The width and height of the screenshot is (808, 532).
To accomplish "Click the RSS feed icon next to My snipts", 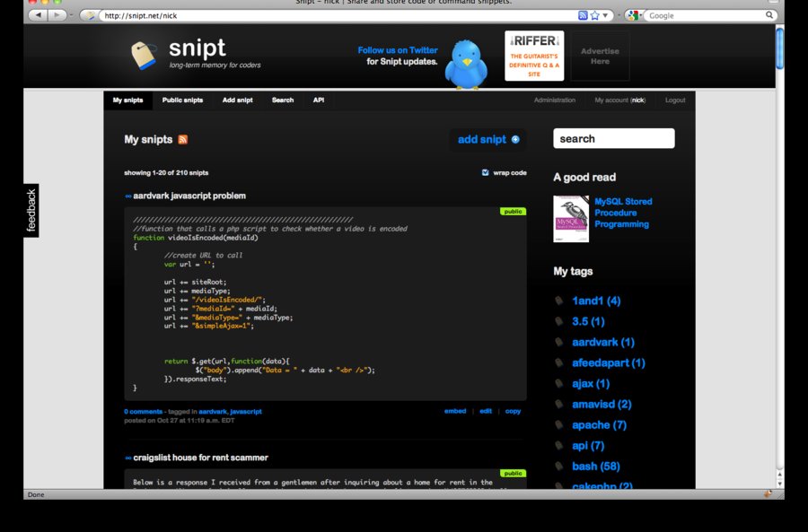I will [182, 139].
